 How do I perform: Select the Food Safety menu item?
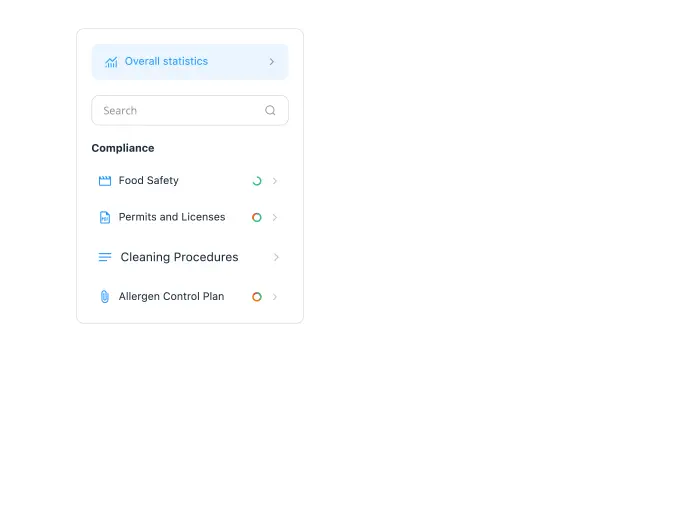190,181
